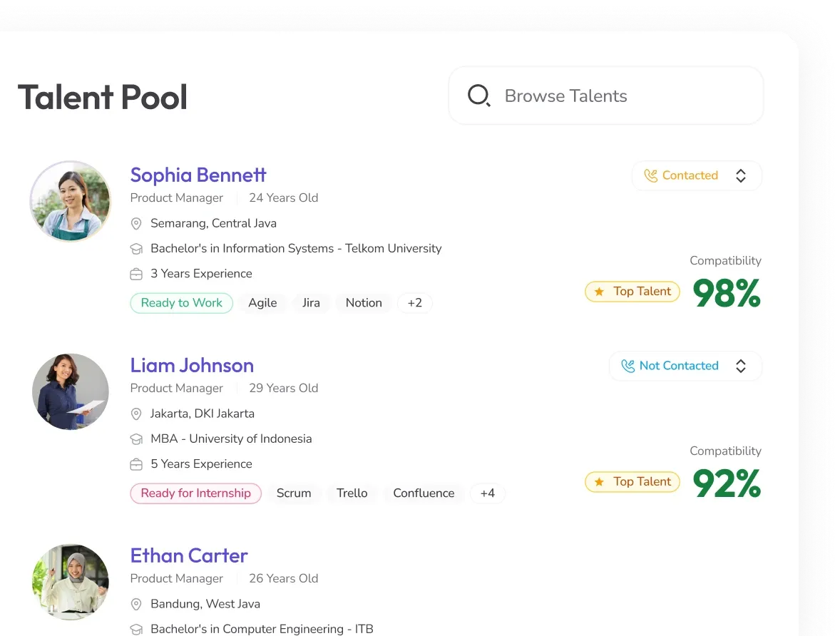This screenshot has height=636, width=840.
Task: Click the Trello skill chip
Action: click(x=352, y=493)
